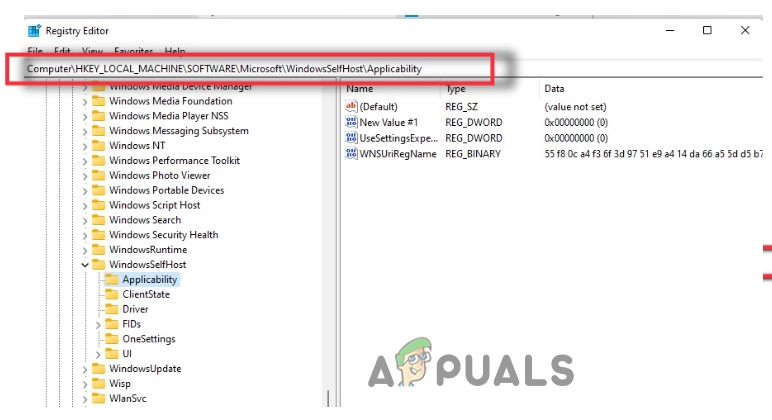Click the New Value #1 DWORD icon

[x=351, y=122]
